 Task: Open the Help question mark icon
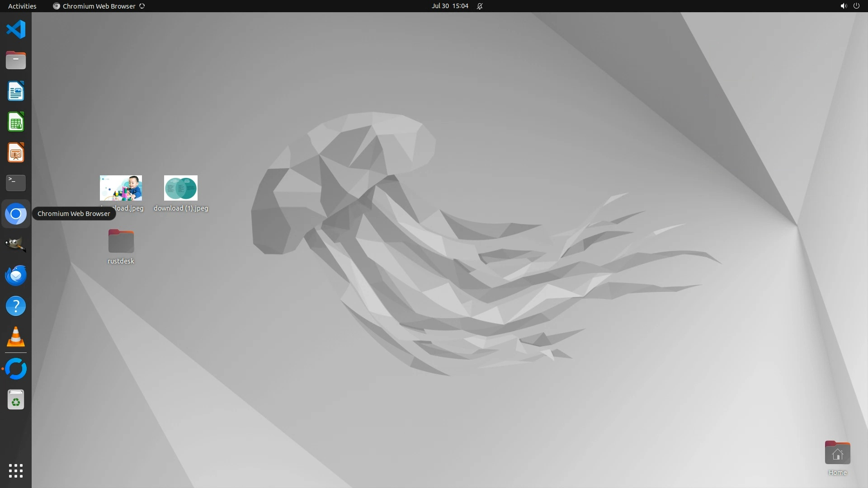(x=16, y=306)
